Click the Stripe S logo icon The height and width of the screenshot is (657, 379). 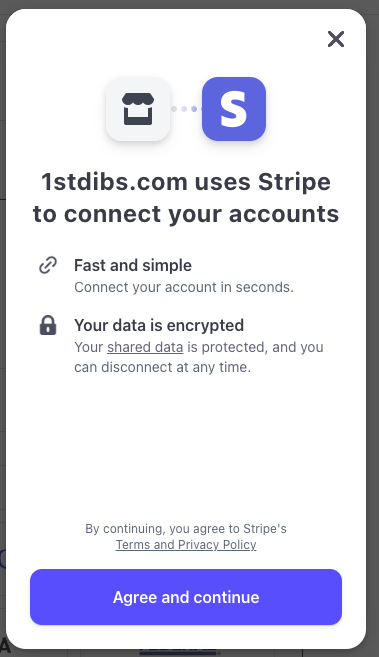point(234,109)
